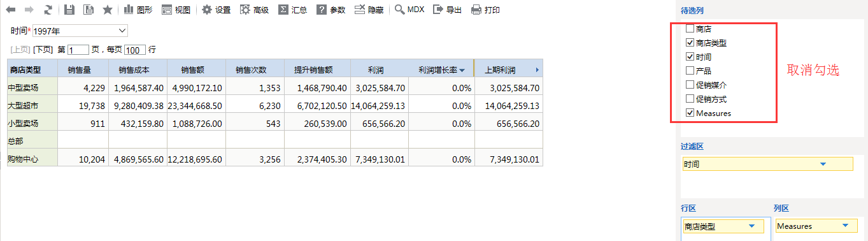Expand the 时间 filter-area dropdown arrow
This screenshot has width=868, height=241.
[x=823, y=164]
